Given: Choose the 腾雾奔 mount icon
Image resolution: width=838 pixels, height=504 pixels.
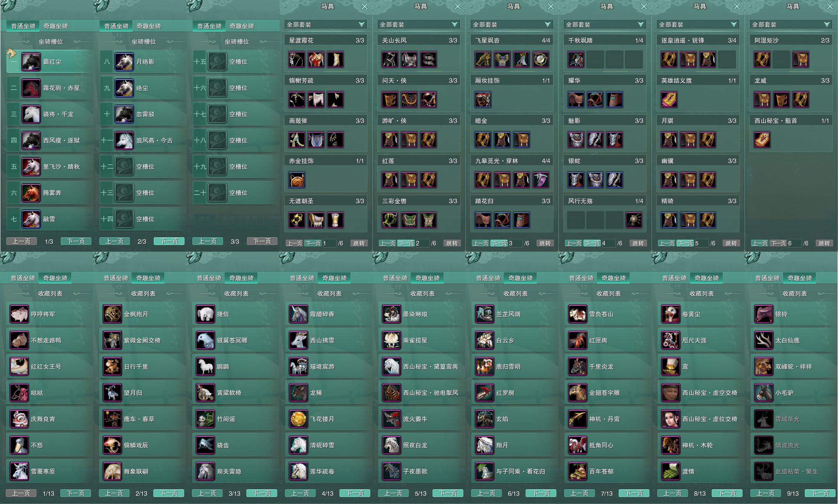Looking at the screenshot, I should click(31, 193).
